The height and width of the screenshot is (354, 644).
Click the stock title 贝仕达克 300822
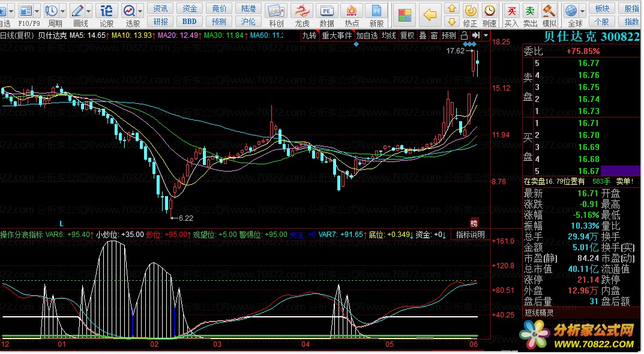click(591, 37)
